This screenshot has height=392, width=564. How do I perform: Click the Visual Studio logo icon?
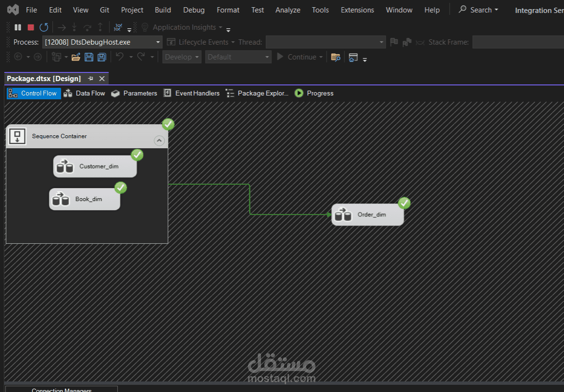[x=13, y=10]
